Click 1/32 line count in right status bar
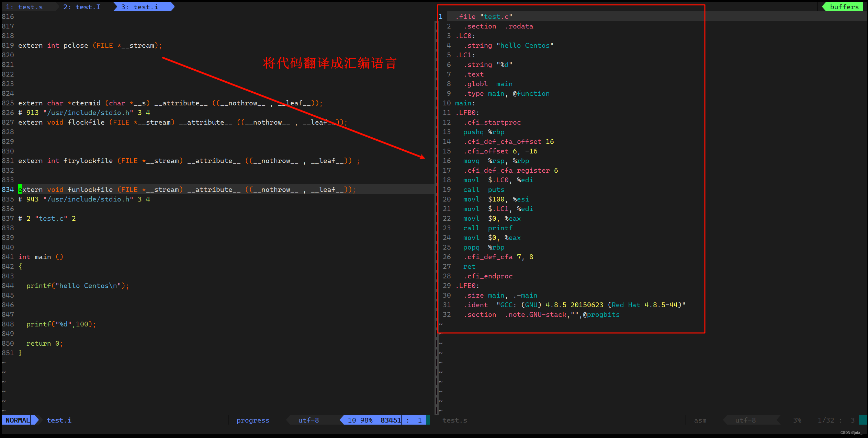The image size is (868, 438). click(x=826, y=420)
